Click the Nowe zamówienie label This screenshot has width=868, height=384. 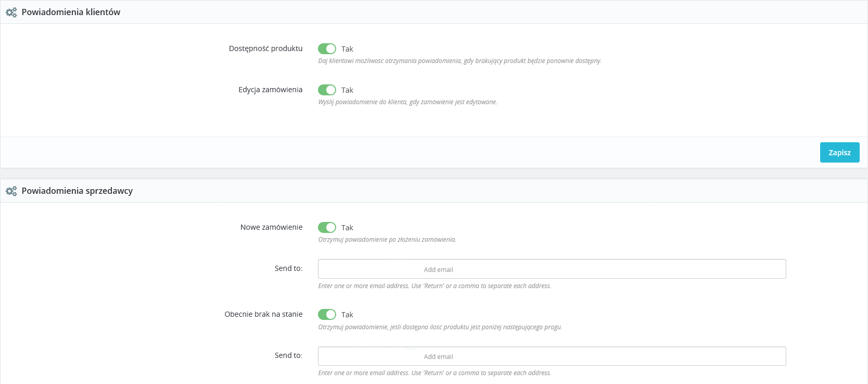coord(271,227)
